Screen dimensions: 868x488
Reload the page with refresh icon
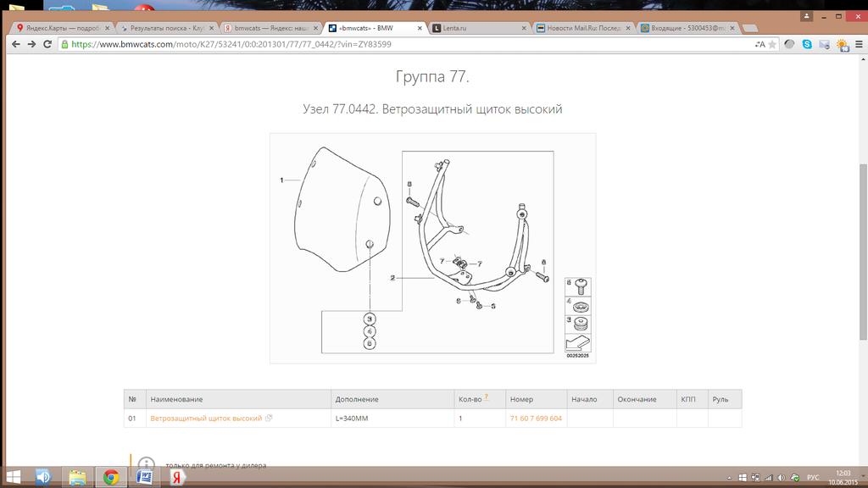coord(49,44)
